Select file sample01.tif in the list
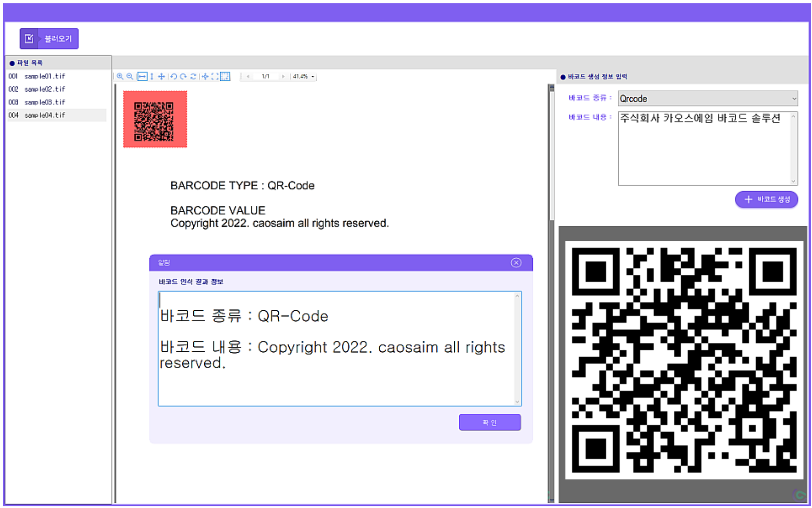This screenshot has width=812, height=508. click(57, 76)
